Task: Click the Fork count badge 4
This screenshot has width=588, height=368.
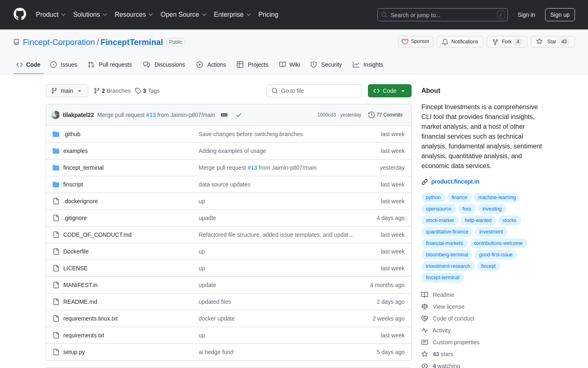Action: pos(518,42)
